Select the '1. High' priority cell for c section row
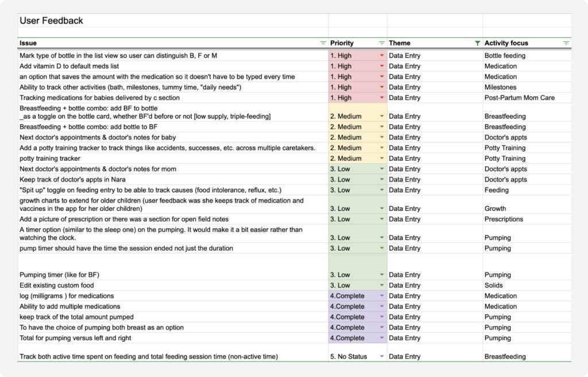 coord(358,98)
